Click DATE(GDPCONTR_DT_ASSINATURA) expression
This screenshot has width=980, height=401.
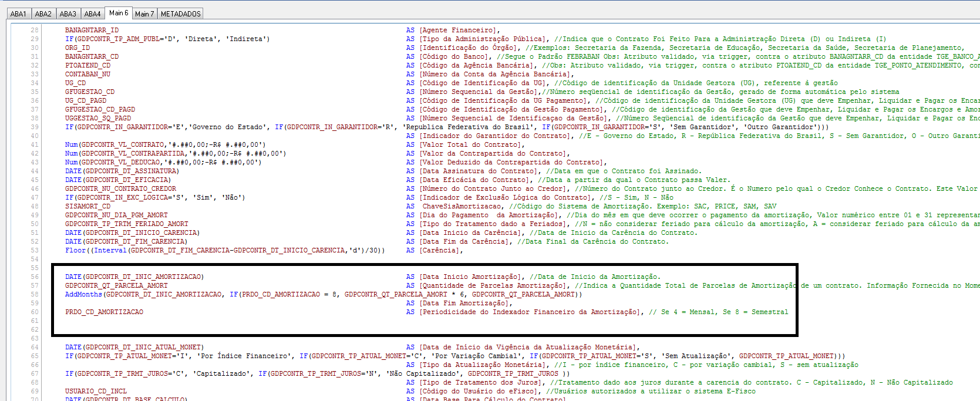pyautogui.click(x=122, y=171)
